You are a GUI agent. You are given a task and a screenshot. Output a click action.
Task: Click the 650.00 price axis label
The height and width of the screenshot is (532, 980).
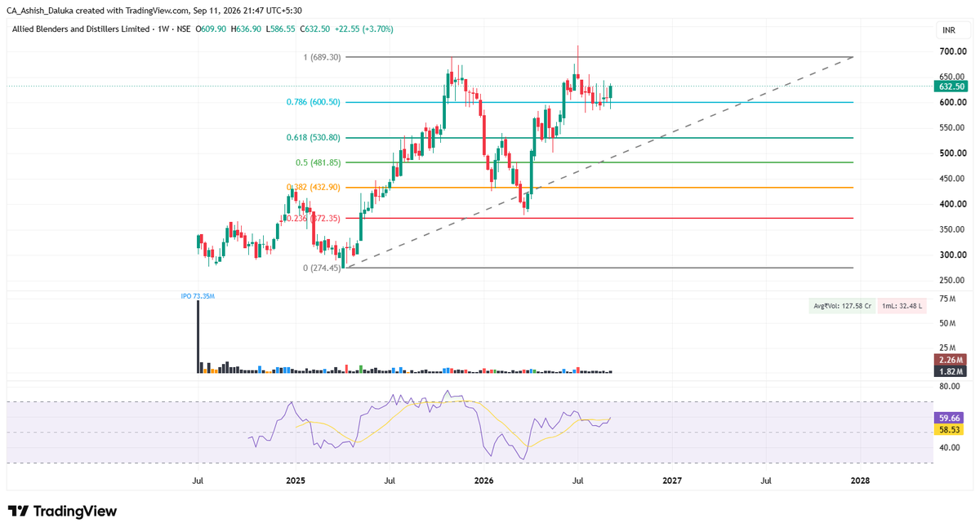point(951,77)
